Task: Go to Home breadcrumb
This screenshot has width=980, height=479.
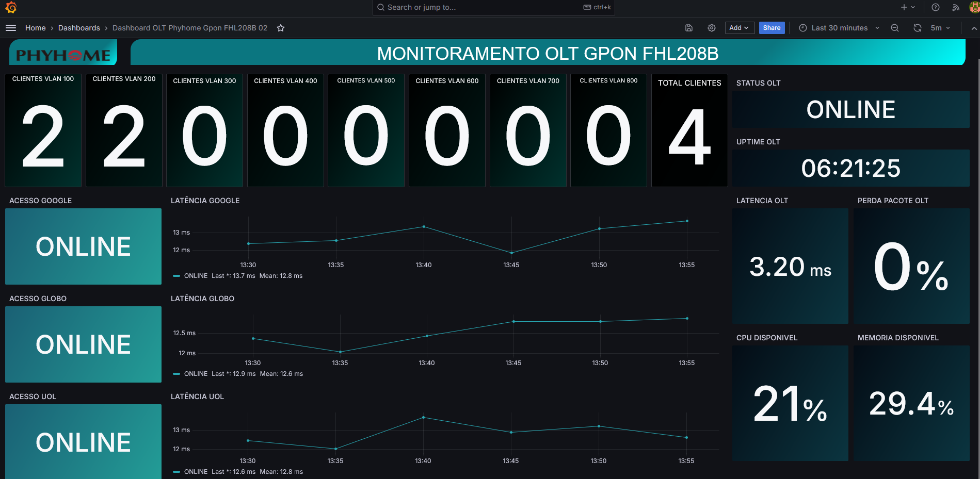Action: coord(35,28)
